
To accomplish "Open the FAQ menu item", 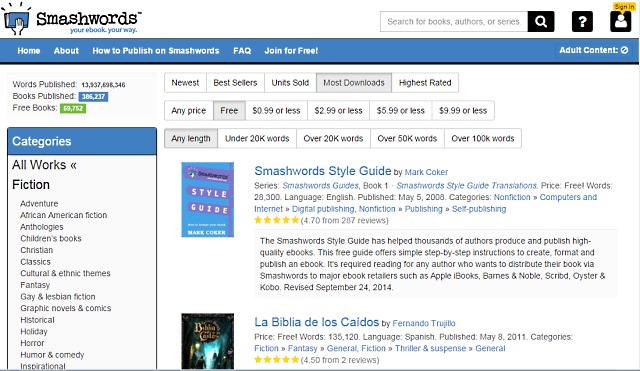I will click(242, 51).
